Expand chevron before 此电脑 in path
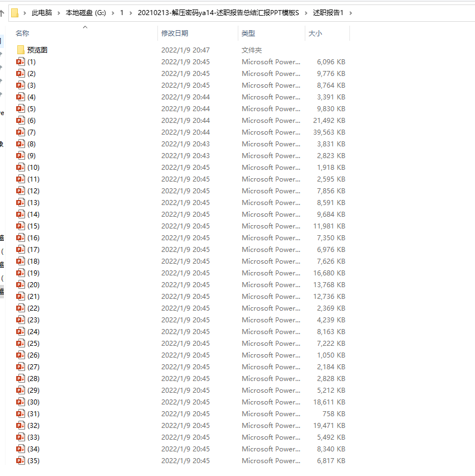The image size is (475, 476). [x=25, y=13]
